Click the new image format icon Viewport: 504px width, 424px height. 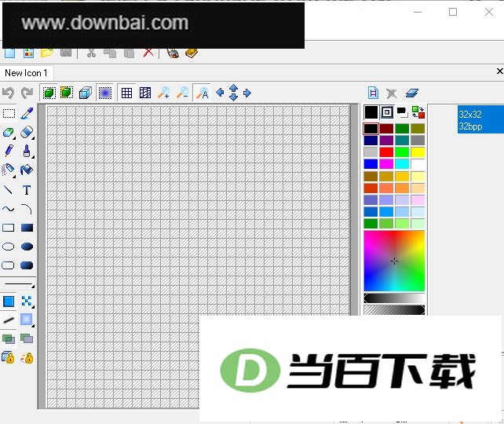373,93
